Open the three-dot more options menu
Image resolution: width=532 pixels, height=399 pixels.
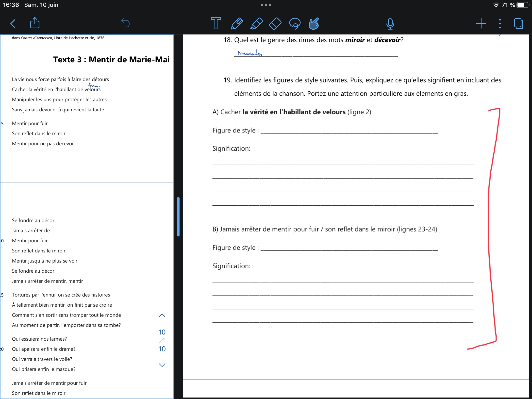coord(500,24)
